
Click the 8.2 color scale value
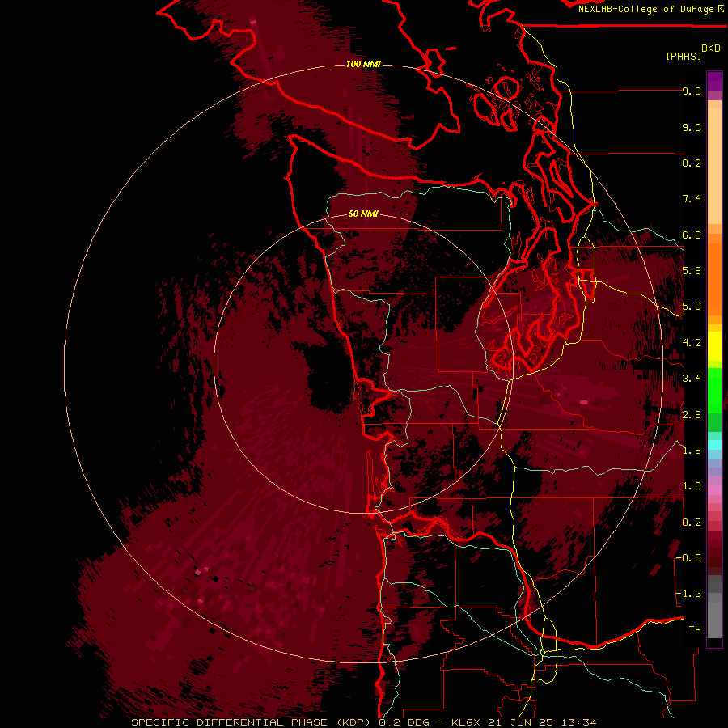(x=692, y=163)
